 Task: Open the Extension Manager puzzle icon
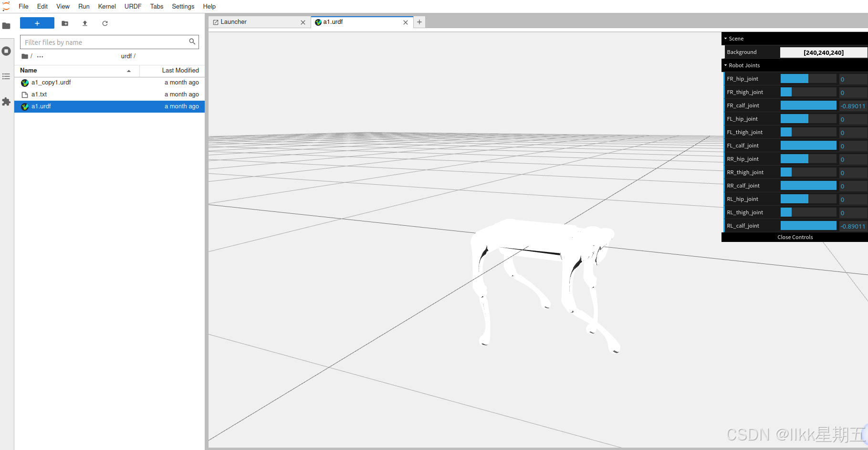pos(6,102)
